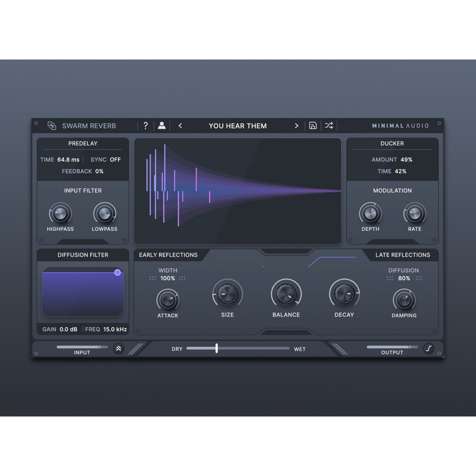Image resolution: width=476 pixels, height=476 pixels.
Task: Click the PREDELAY section title
Action: pos(83,143)
